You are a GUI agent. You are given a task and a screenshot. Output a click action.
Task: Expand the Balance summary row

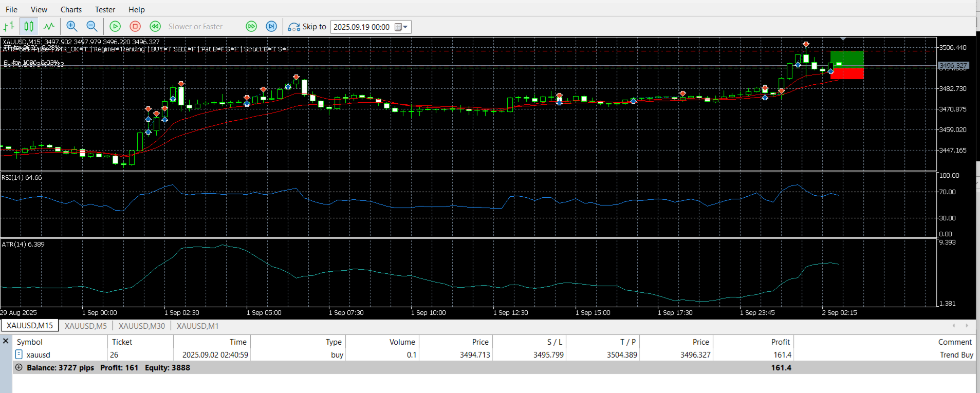point(19,367)
